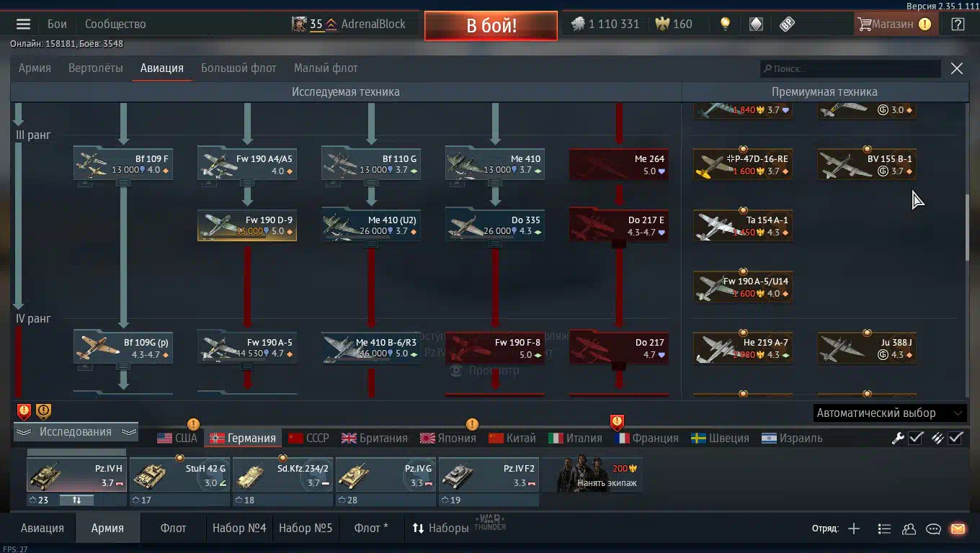Image resolution: width=980 pixels, height=553 pixels.
Task: Select the Ju 388 J premium card
Action: click(867, 348)
